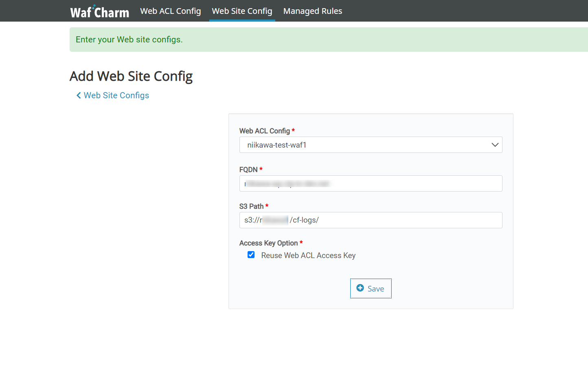Click the Access Key Option label

pyautogui.click(x=268, y=243)
